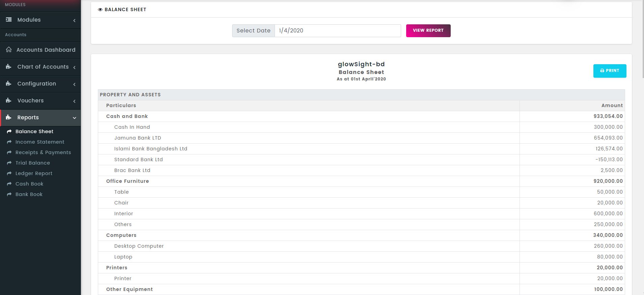Open the Vouchers menu item
This screenshot has height=295, width=644.
tap(40, 101)
